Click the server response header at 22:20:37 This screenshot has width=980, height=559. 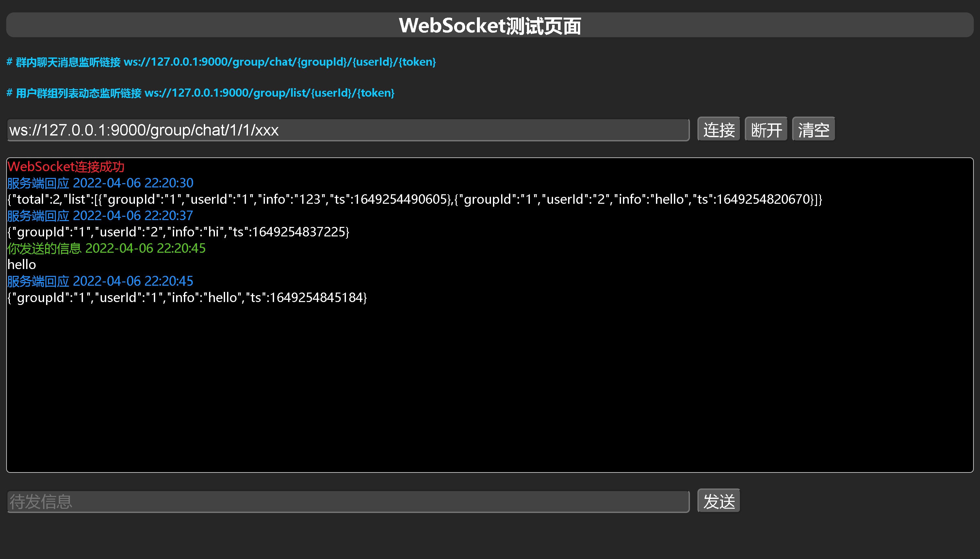(x=100, y=216)
